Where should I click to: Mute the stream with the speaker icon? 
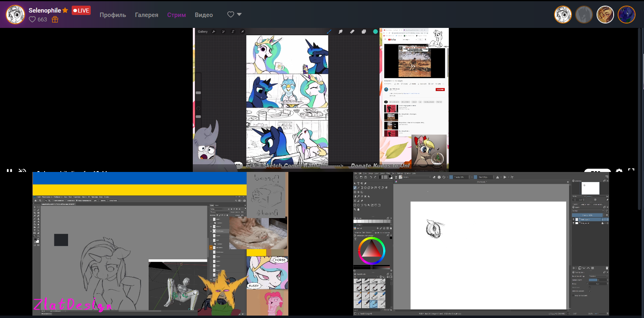click(22, 170)
